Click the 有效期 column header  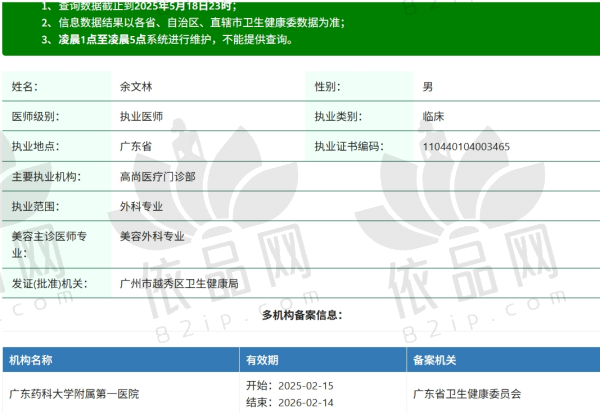pos(262,360)
